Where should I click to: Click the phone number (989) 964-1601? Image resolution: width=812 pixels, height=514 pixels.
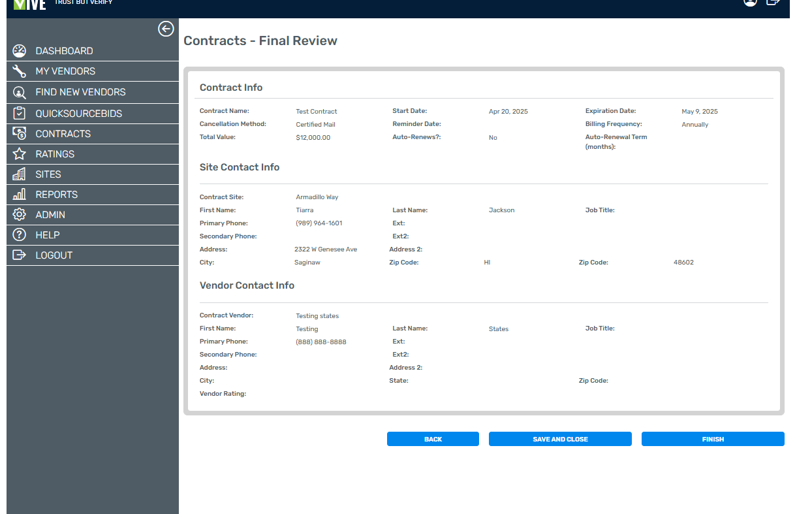(319, 223)
